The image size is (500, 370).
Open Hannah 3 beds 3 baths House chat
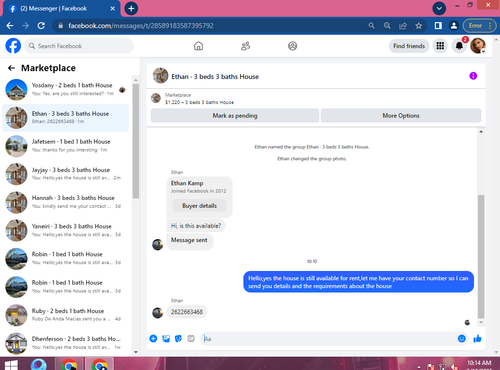click(65, 202)
